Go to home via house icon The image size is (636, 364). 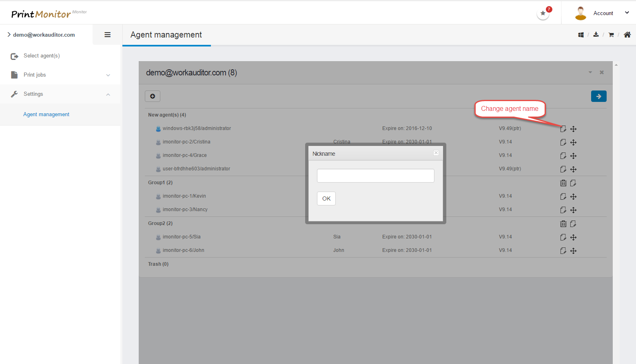[x=627, y=35]
